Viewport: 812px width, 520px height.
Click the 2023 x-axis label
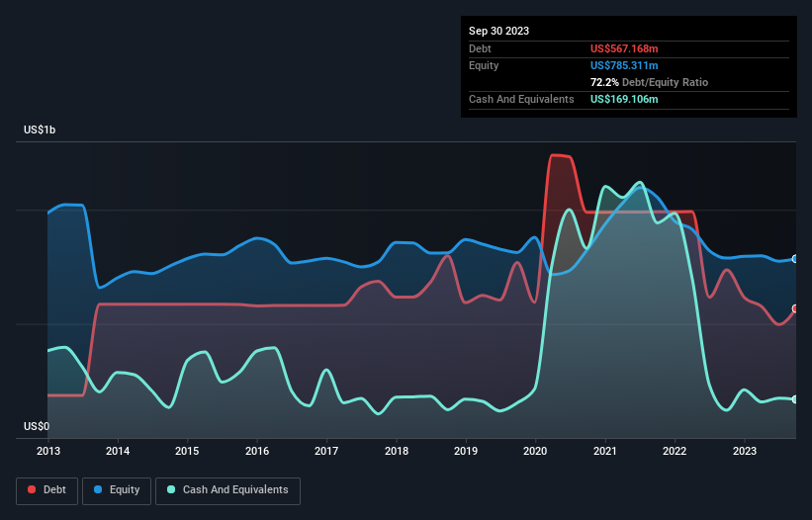pyautogui.click(x=744, y=451)
